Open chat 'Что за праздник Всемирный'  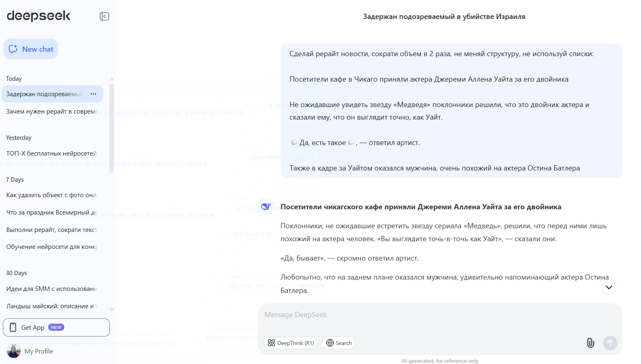pos(52,213)
